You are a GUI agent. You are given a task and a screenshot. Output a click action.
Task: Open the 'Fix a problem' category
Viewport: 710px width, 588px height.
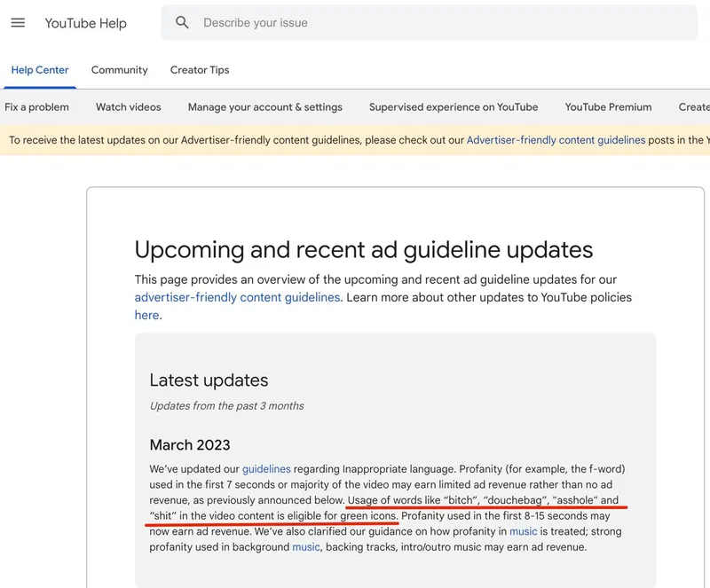(36, 107)
